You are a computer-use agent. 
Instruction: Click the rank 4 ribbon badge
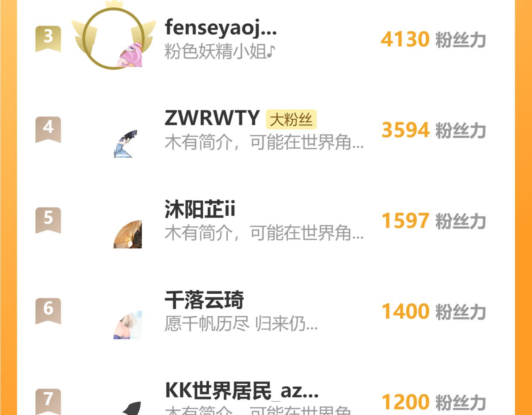tap(48, 129)
